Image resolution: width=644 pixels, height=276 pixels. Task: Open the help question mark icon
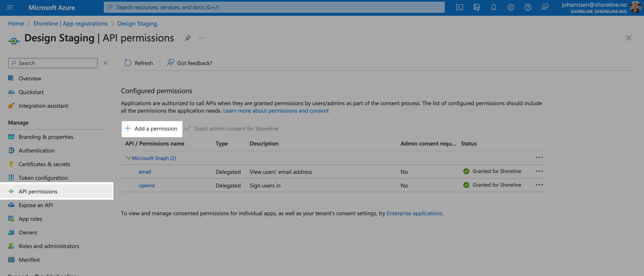click(x=527, y=7)
